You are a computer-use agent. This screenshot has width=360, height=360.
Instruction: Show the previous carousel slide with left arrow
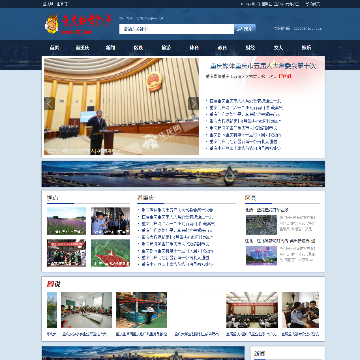tap(49, 103)
